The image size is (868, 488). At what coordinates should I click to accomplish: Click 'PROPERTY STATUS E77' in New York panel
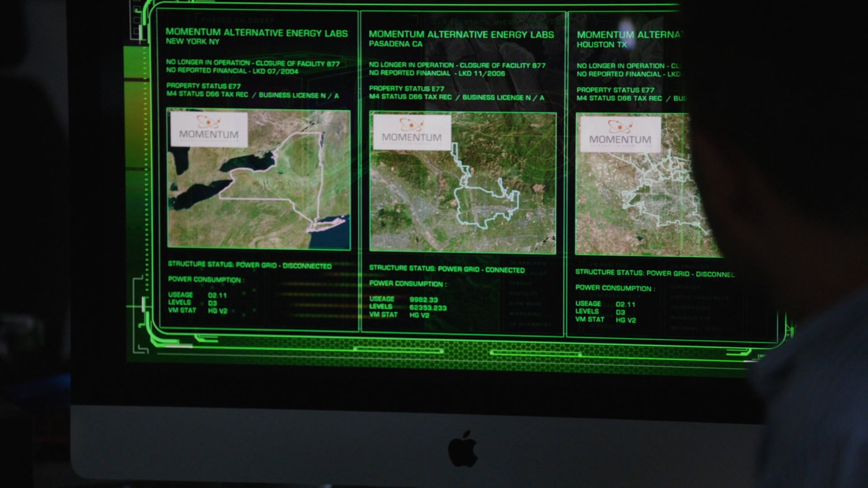[x=203, y=86]
